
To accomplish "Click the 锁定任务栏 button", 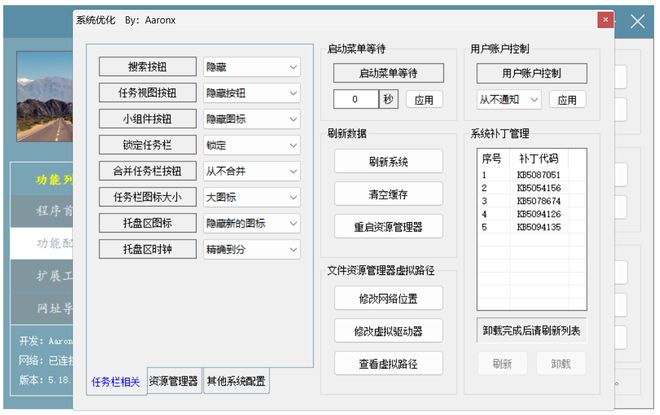I will coord(147,145).
